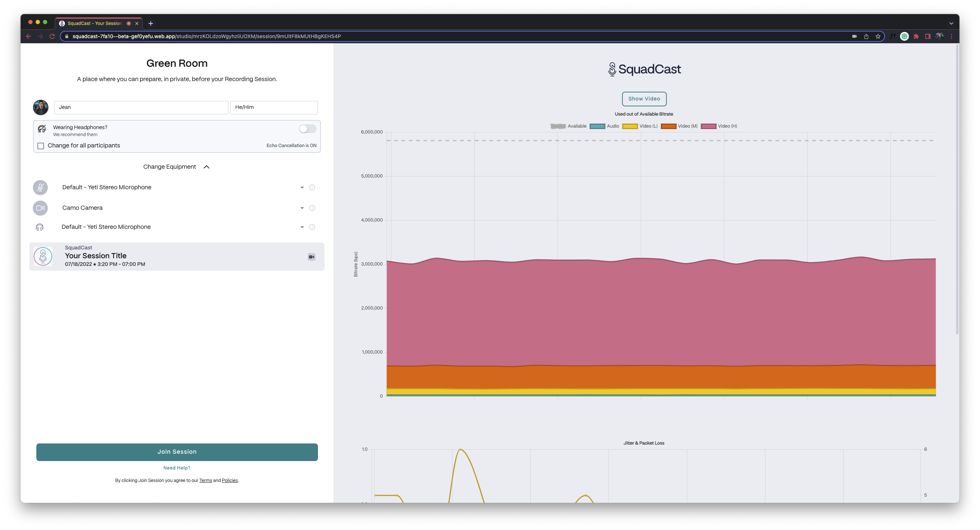Click the Show Video button

644,99
